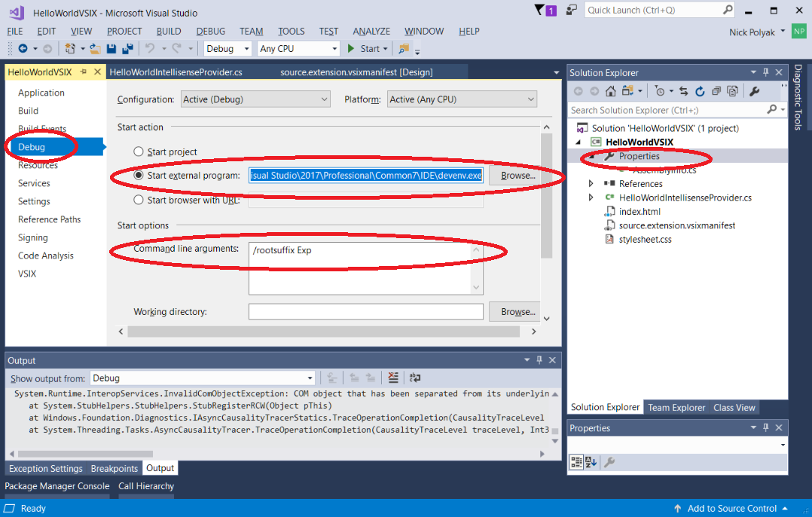Open the Platform dropdown
Viewport: 812px width, 517px height.
click(462, 99)
